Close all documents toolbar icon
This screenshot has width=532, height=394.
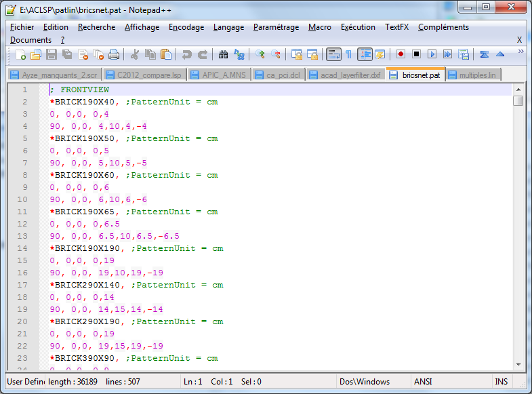pyautogui.click(x=98, y=54)
